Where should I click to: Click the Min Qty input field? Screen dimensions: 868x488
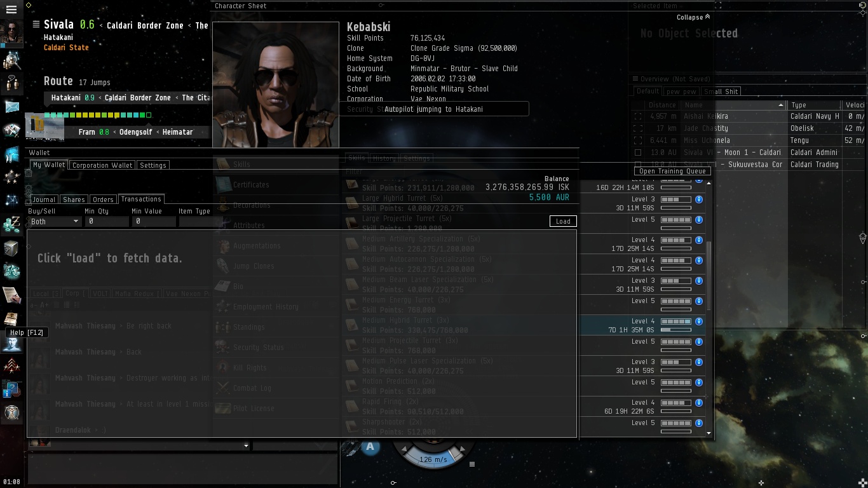(106, 221)
